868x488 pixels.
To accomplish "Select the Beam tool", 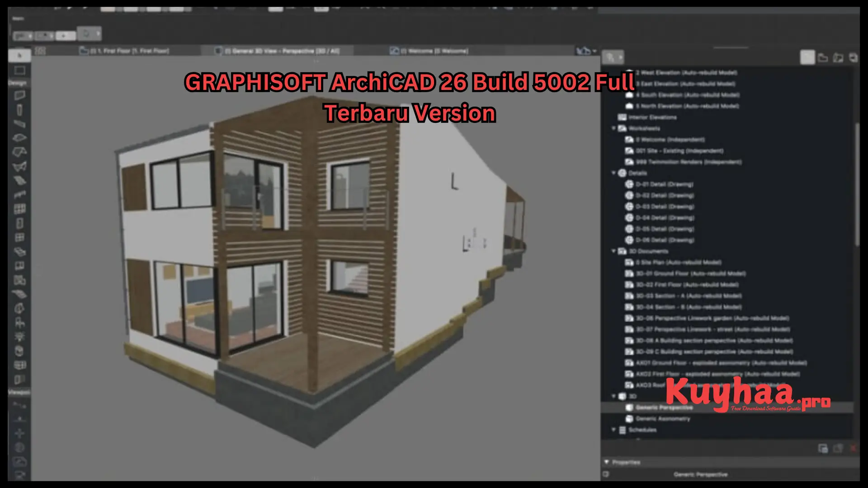I will pos(19,124).
